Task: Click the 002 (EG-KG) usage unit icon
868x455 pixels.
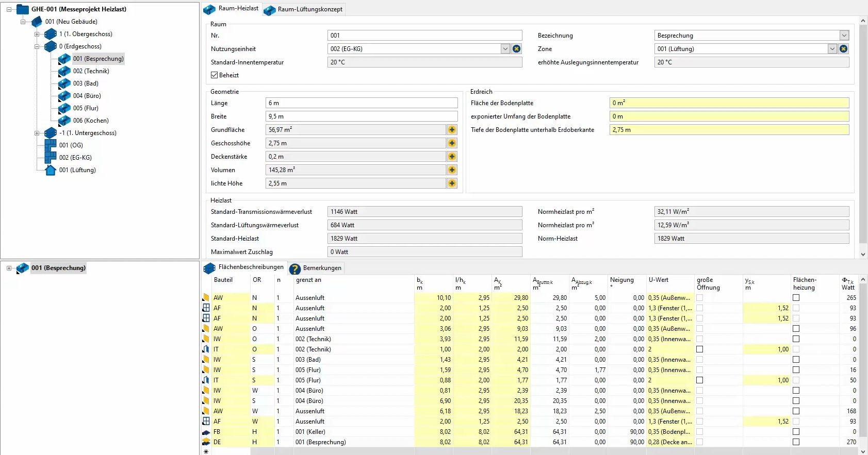Action: [x=51, y=158]
